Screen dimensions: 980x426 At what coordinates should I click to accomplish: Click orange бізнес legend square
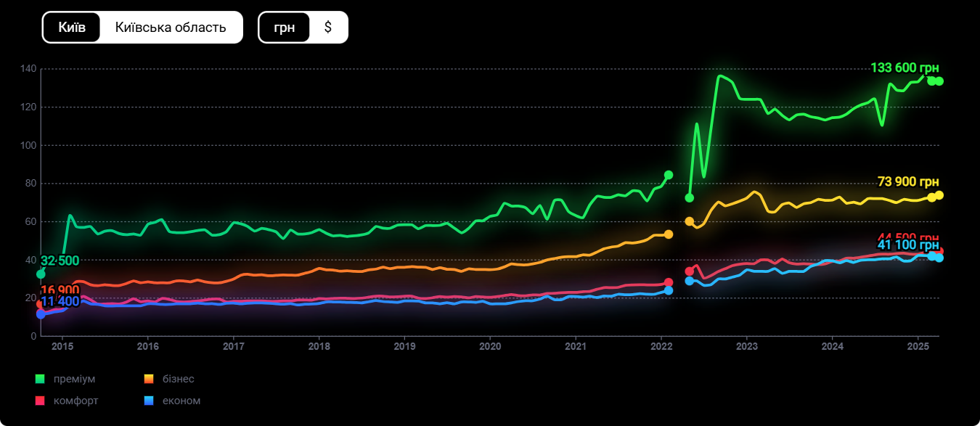[148, 379]
